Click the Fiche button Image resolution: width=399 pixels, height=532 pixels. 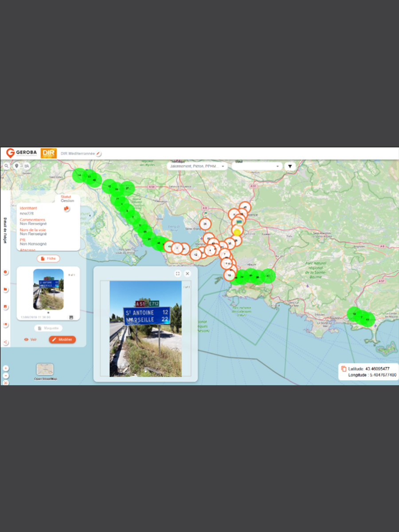click(x=48, y=258)
